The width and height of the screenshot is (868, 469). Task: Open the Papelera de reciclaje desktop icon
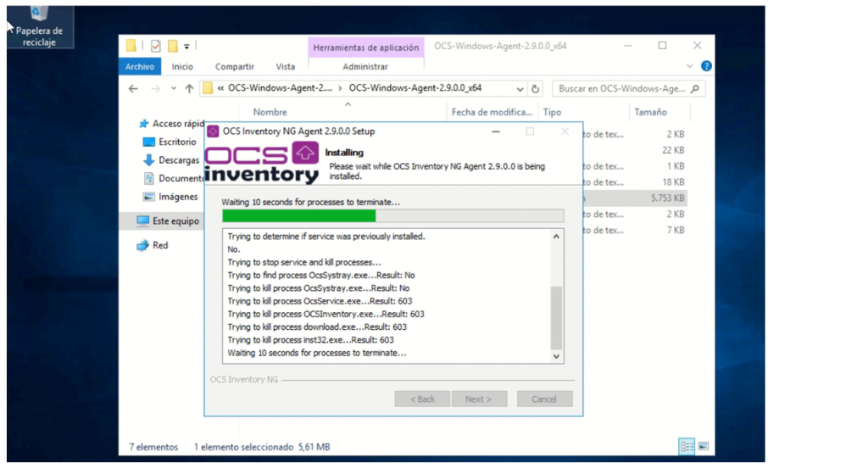click(x=39, y=26)
